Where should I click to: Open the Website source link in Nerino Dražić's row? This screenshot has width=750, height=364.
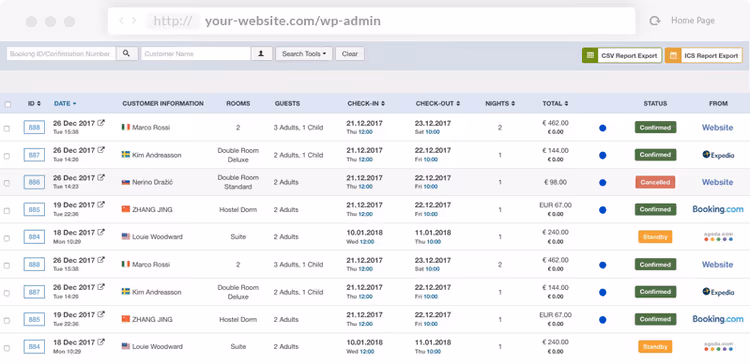[x=717, y=182]
